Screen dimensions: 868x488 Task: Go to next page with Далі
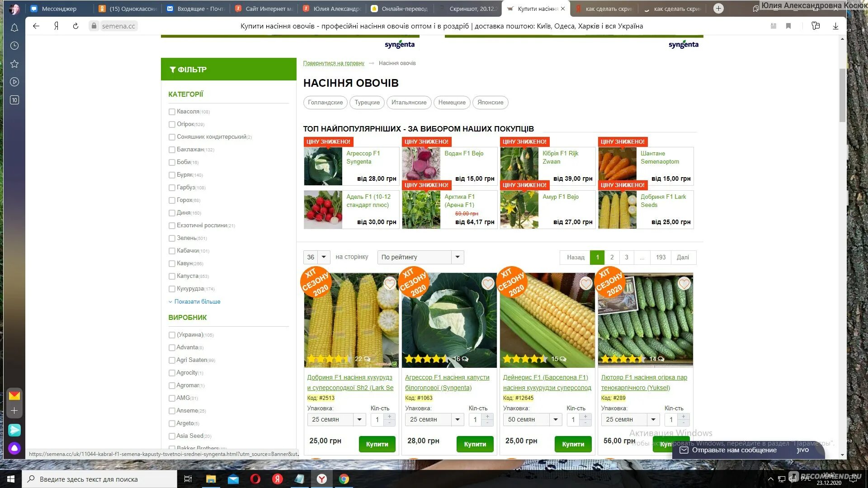(x=683, y=257)
